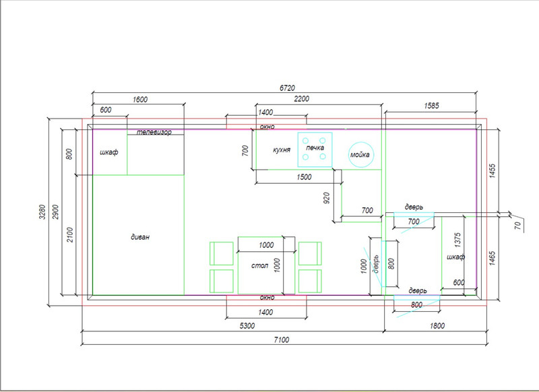Click the 6720 overall dimension label

click(287, 88)
